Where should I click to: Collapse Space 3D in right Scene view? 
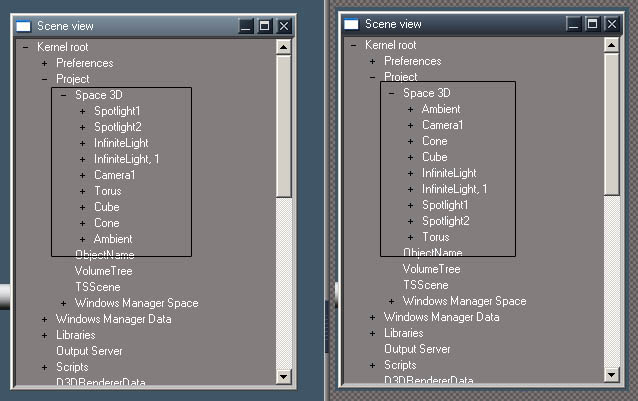click(391, 93)
